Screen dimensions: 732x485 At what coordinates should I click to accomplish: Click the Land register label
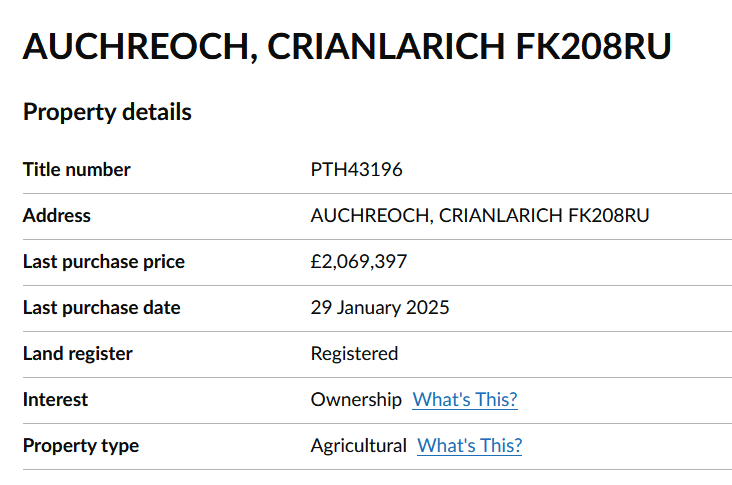[78, 354]
